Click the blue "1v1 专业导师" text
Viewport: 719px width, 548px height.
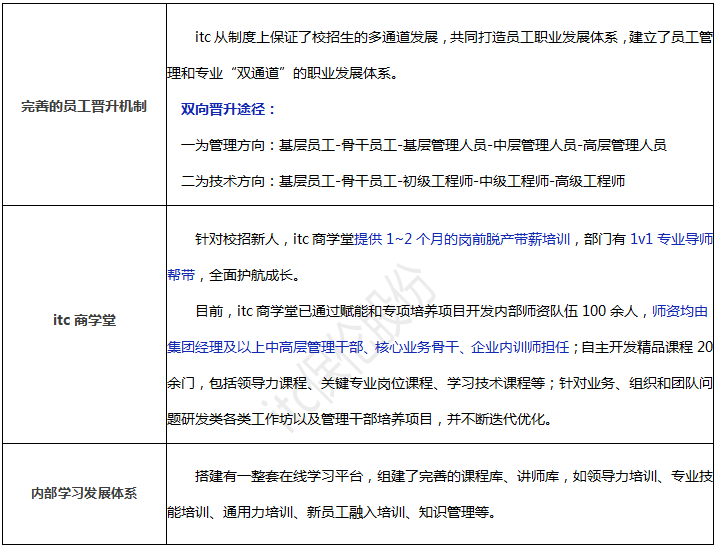coord(672,240)
